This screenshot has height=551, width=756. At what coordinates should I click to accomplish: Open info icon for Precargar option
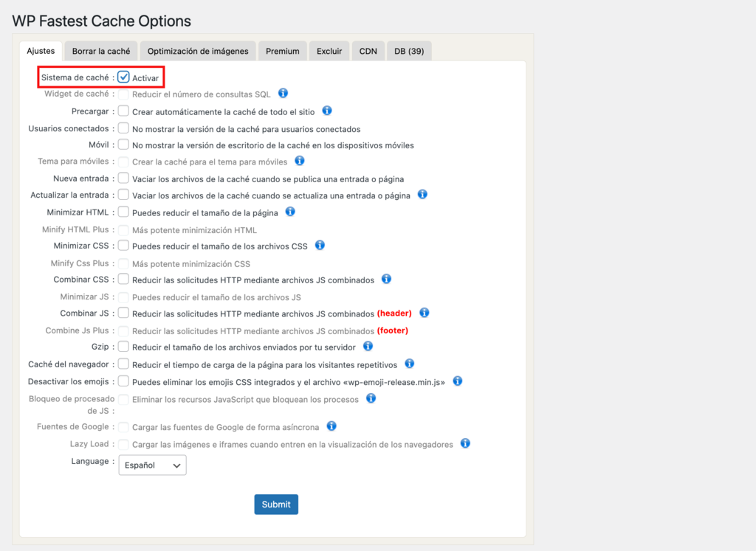click(327, 111)
